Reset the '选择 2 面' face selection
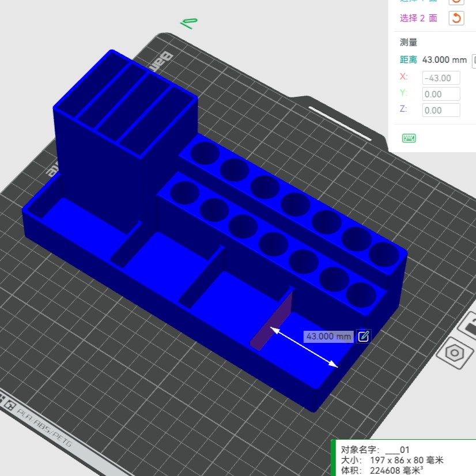The height and width of the screenshot is (476, 476). (x=456, y=18)
